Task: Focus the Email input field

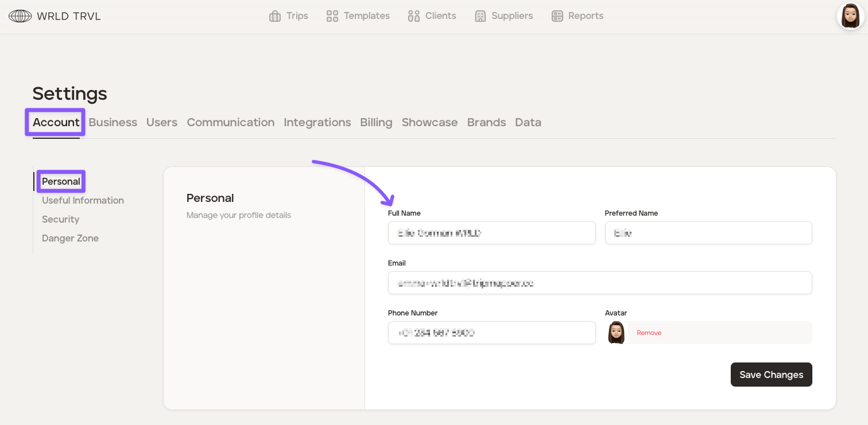Action: 599,283
